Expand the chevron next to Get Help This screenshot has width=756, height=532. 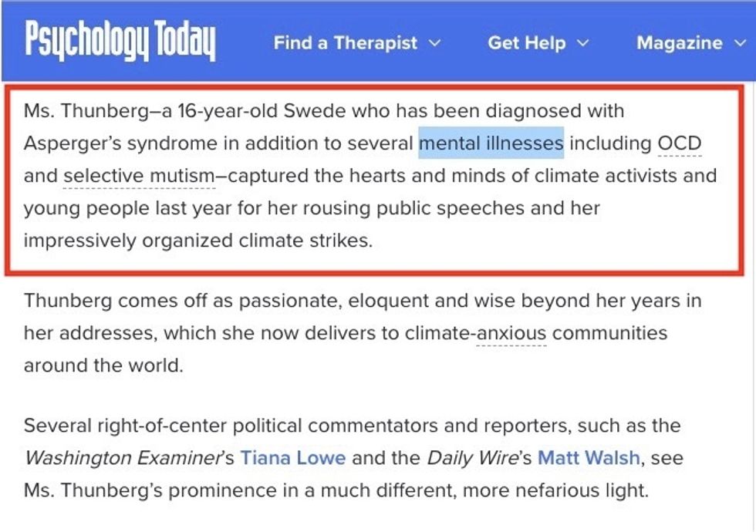pyautogui.click(x=583, y=43)
